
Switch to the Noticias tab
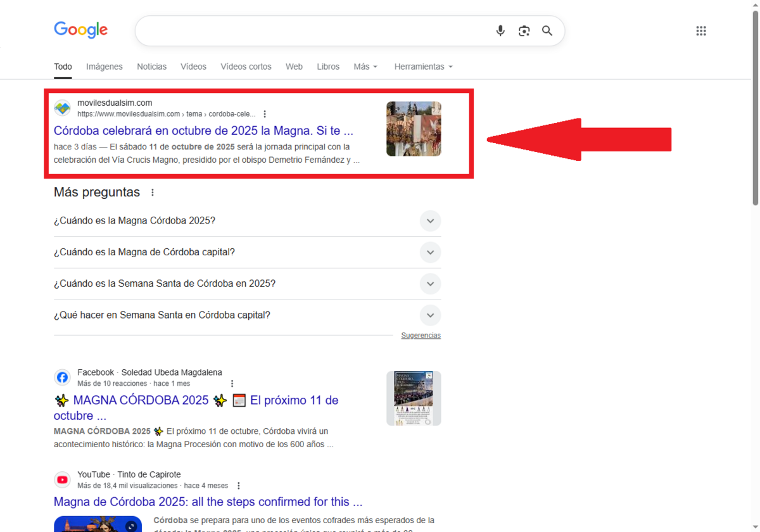coord(152,66)
